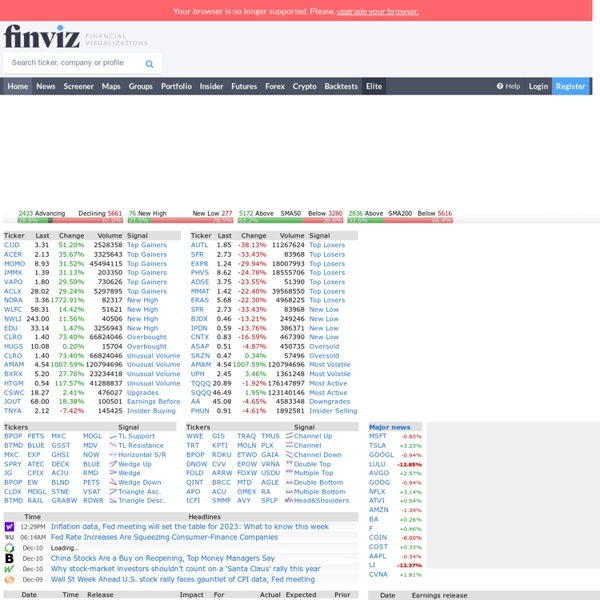Click the SMA200 above/below bar
The height and width of the screenshot is (600, 600).
coord(400,220)
